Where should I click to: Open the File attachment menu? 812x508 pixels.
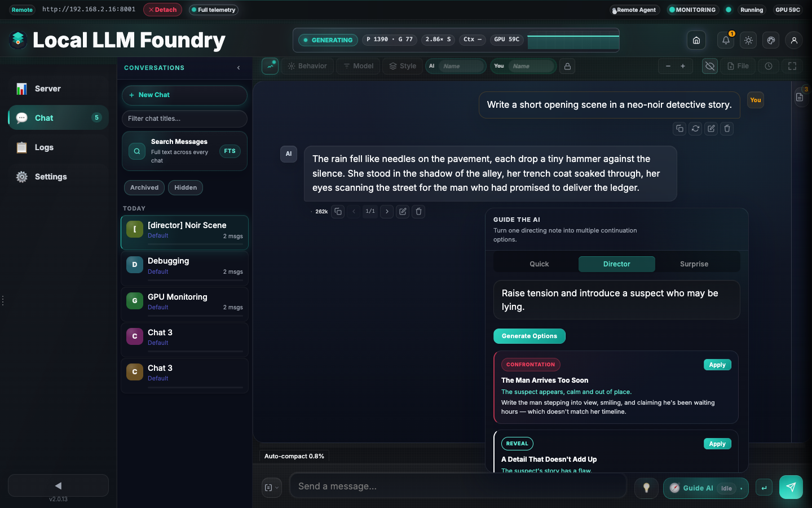[x=738, y=66]
